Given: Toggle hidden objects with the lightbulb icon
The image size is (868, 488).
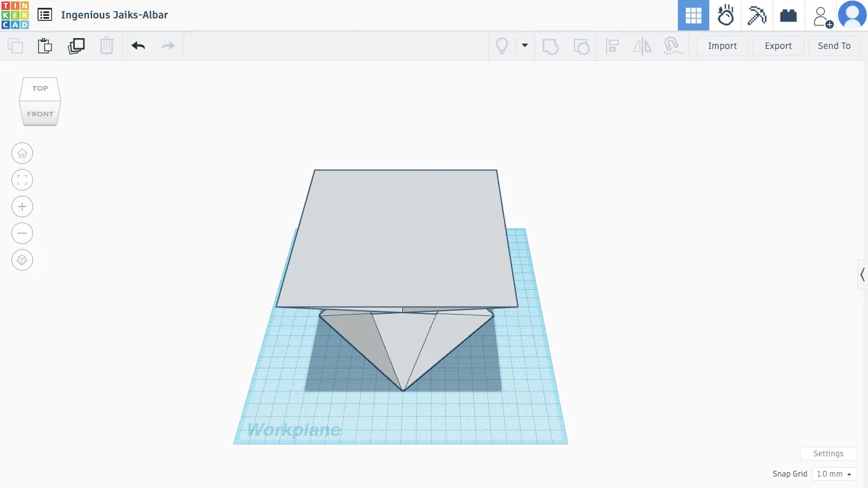Looking at the screenshot, I should 501,46.
